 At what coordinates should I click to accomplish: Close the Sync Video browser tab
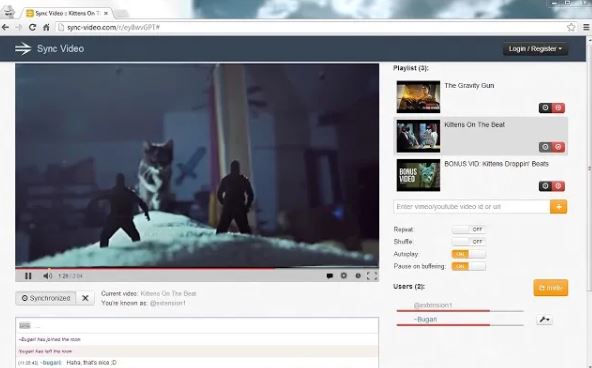coord(106,13)
